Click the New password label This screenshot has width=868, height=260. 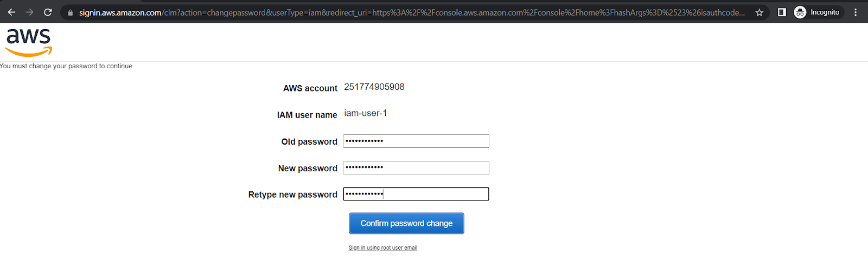coord(308,168)
